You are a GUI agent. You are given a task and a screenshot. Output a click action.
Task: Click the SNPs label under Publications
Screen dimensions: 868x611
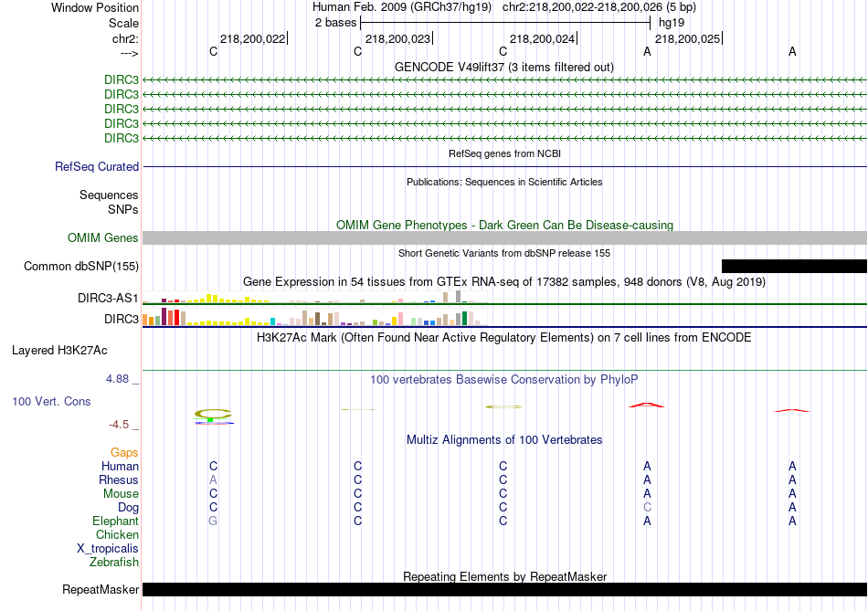click(123, 210)
